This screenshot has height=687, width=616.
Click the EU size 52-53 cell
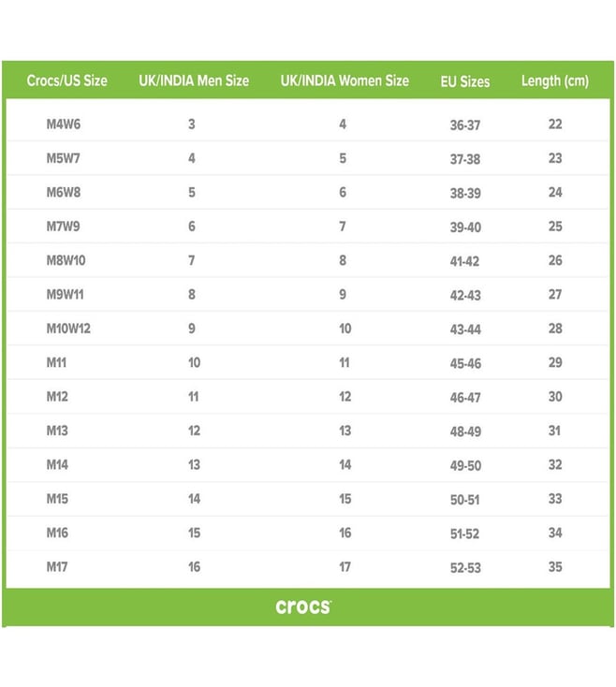pyautogui.click(x=465, y=567)
